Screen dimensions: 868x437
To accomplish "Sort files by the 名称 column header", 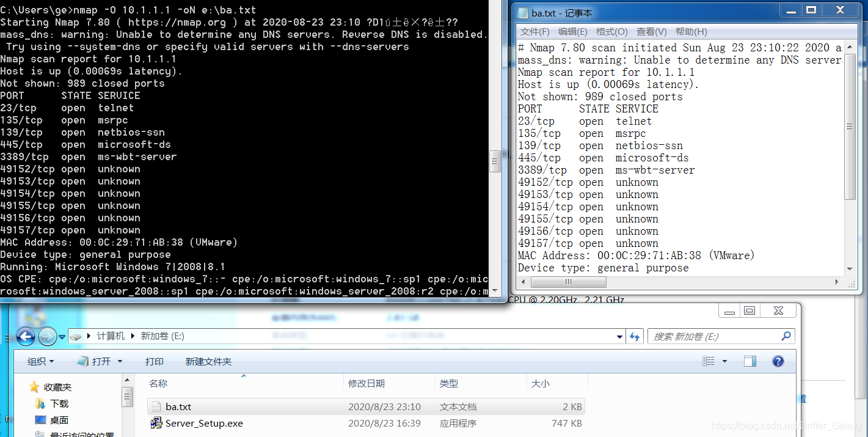I will point(245,383).
